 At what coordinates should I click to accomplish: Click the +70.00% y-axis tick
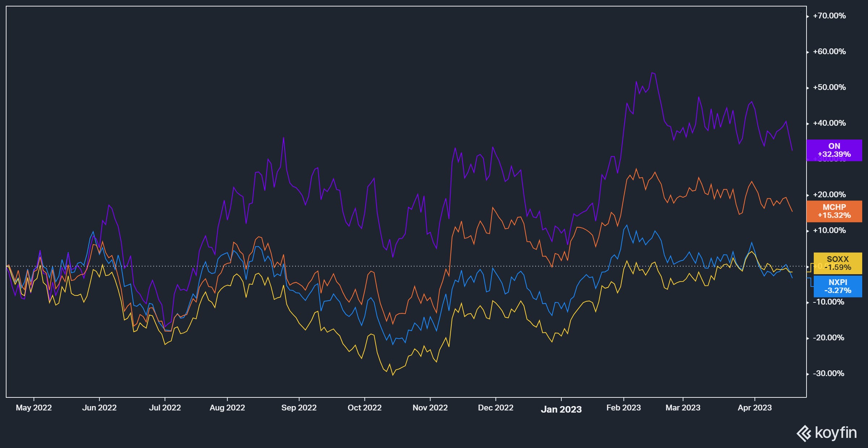[x=829, y=16]
